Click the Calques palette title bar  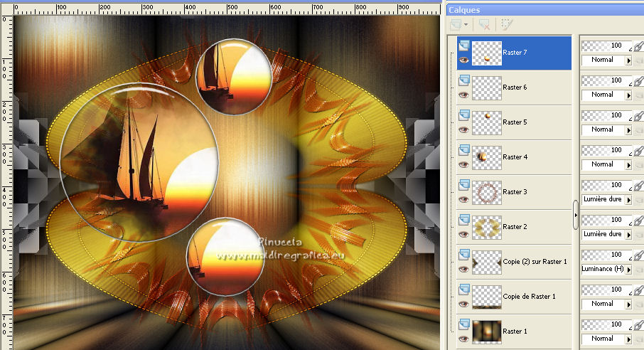[545, 10]
